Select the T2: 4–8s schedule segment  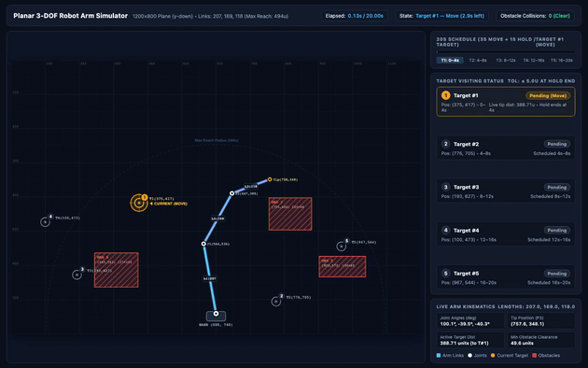point(478,61)
